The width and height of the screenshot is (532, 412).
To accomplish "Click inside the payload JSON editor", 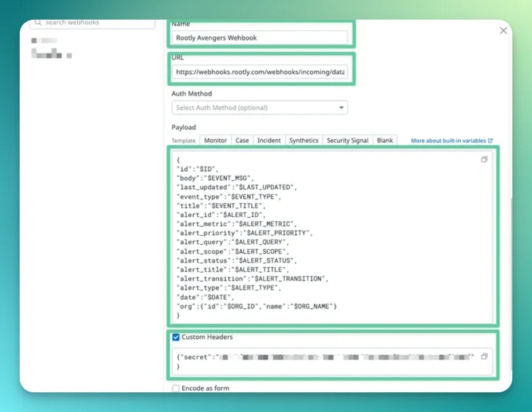I will (332, 237).
